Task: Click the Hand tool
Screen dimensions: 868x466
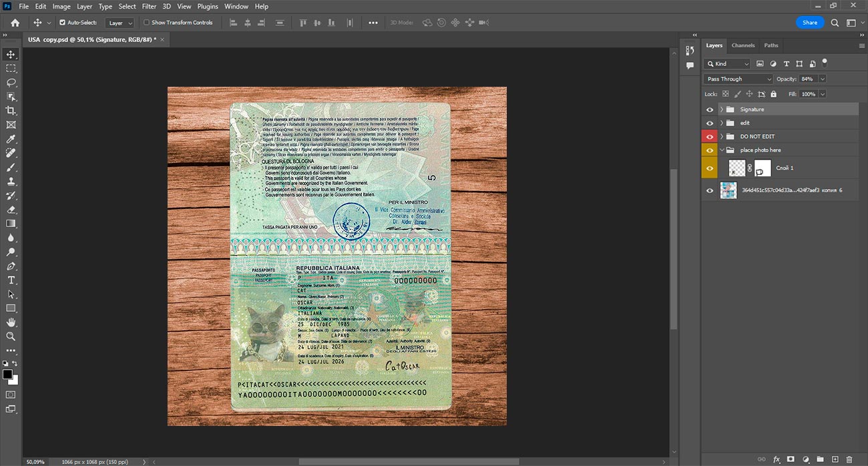Action: pyautogui.click(x=11, y=322)
